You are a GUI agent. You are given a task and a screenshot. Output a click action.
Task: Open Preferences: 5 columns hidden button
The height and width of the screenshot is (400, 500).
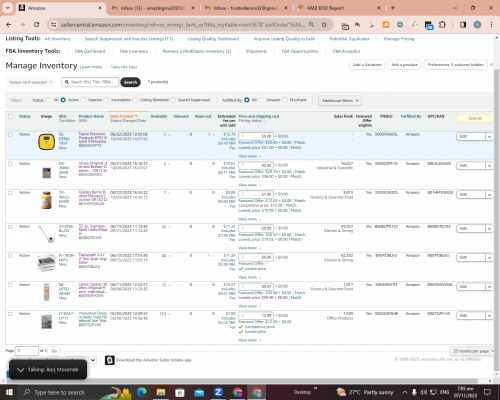tap(456, 65)
